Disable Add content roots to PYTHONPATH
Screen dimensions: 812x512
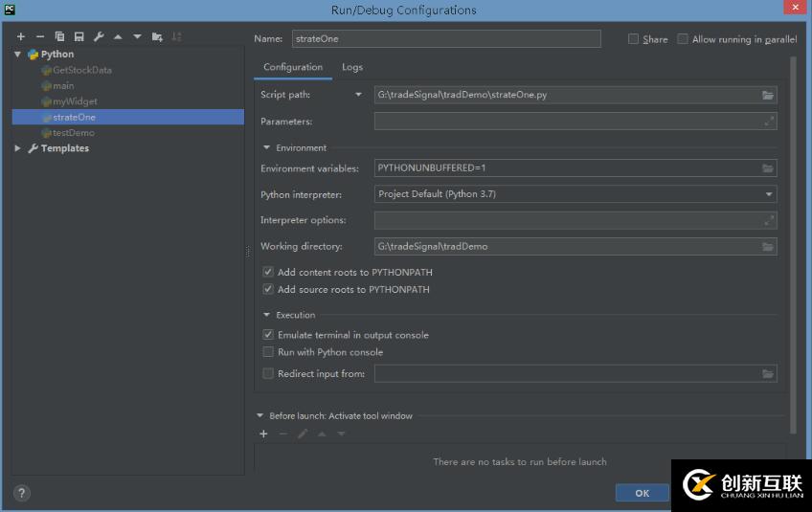pyautogui.click(x=268, y=273)
